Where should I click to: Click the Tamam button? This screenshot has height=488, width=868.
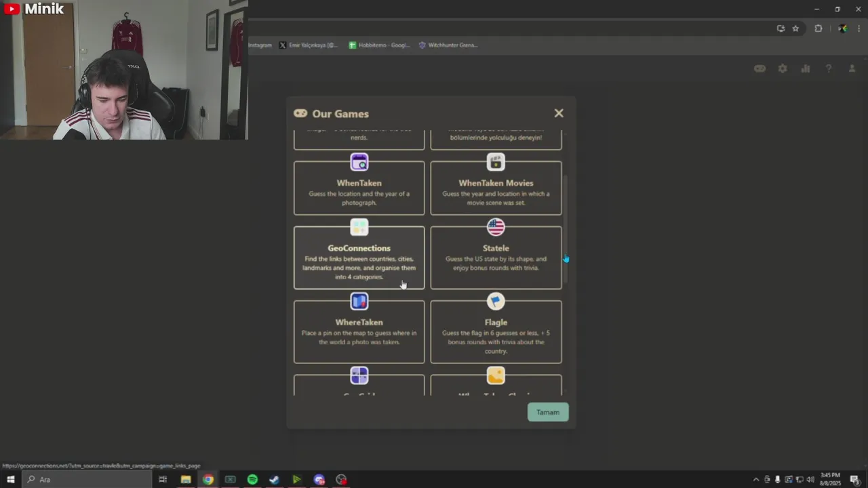click(x=548, y=412)
